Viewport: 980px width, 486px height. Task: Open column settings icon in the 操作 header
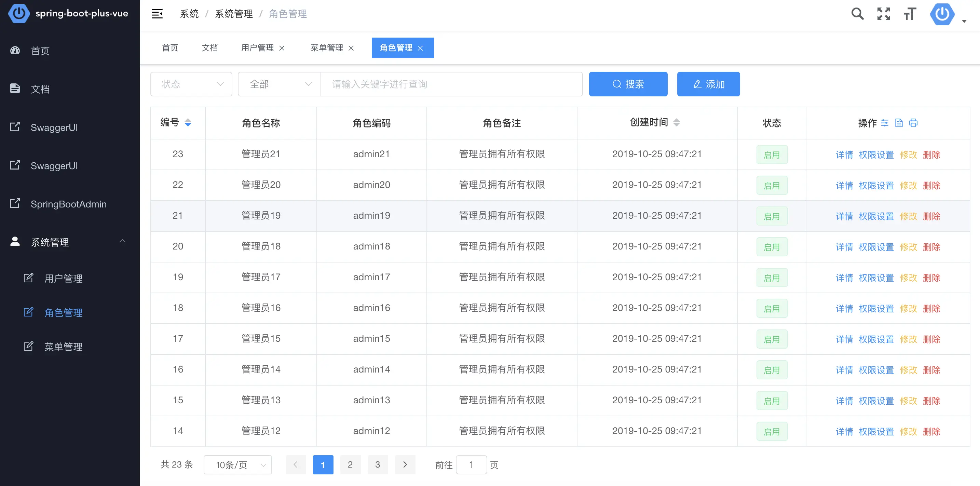(885, 123)
